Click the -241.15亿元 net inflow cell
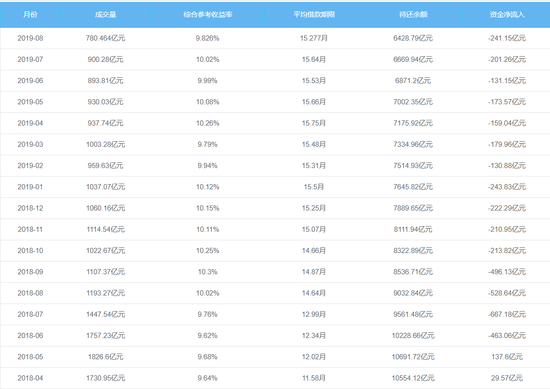 pyautogui.click(x=507, y=38)
